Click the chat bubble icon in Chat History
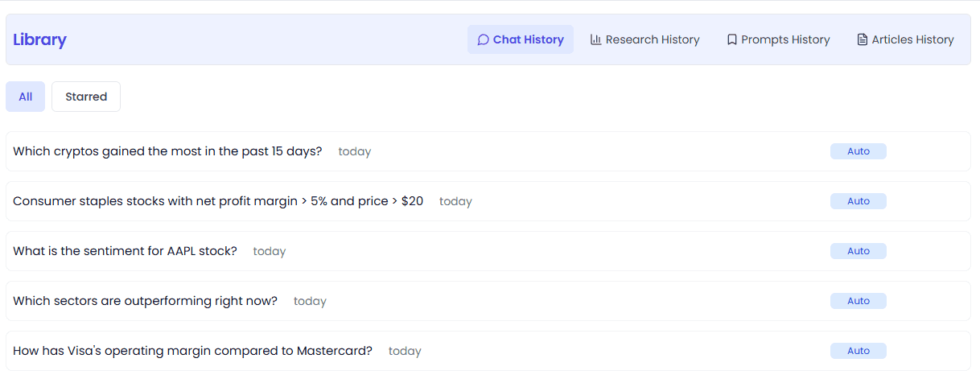Viewport: 980px width, 379px height. click(x=483, y=39)
